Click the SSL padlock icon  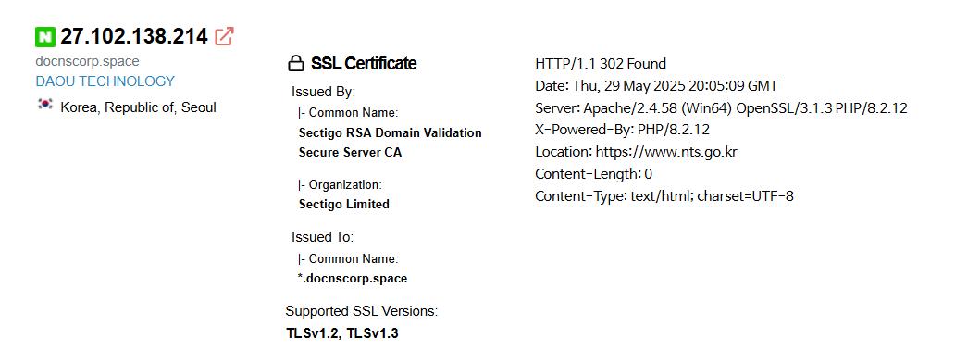click(x=295, y=63)
